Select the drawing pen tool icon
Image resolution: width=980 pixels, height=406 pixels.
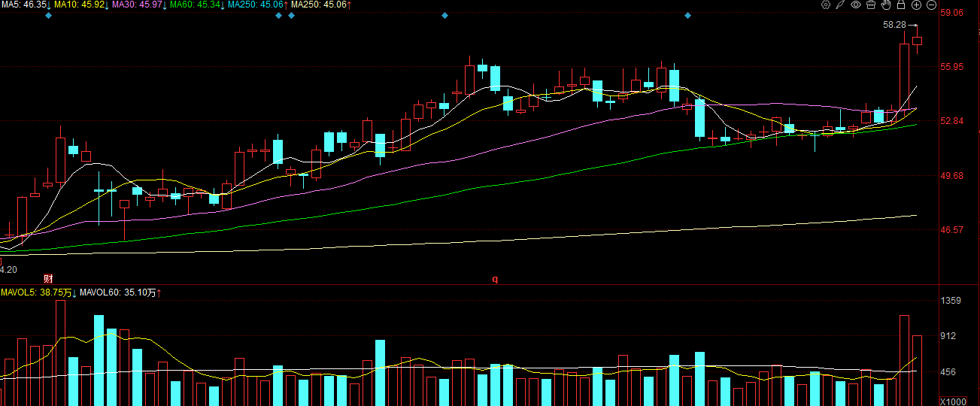841,5
